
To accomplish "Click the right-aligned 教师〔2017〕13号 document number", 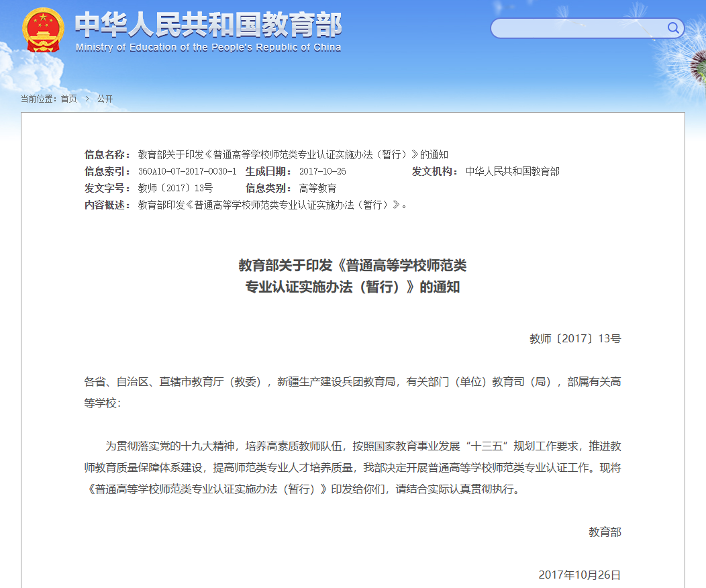I will [x=575, y=338].
